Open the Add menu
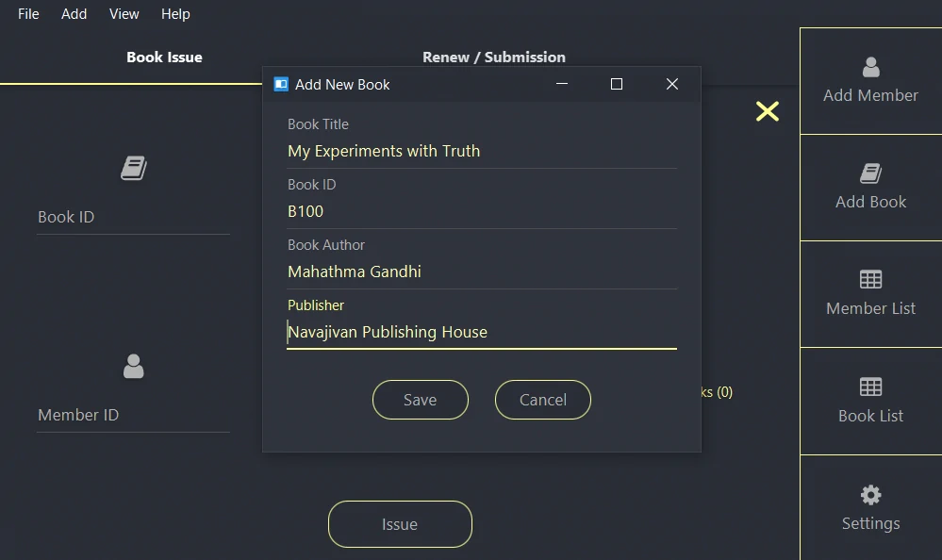The height and width of the screenshot is (560, 942). pos(74,13)
